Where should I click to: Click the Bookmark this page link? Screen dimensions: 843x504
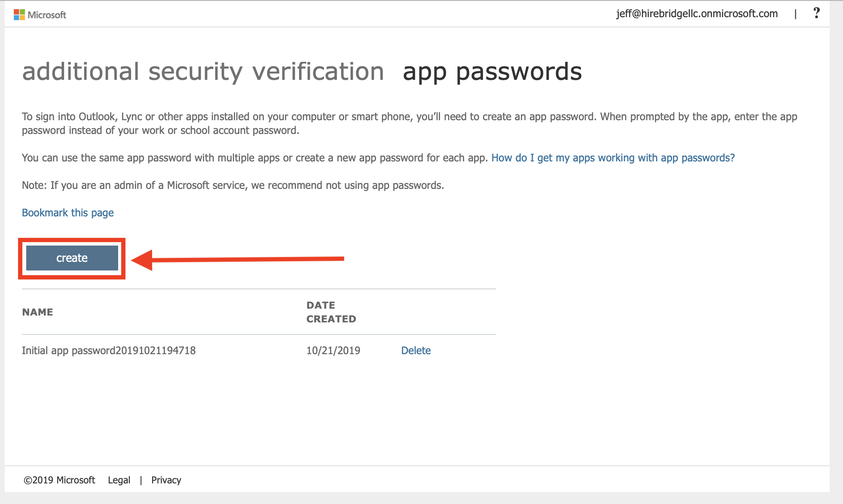68,213
